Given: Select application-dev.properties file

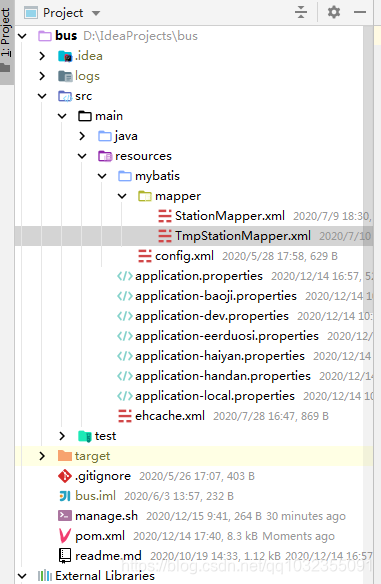Looking at the screenshot, I should [x=212, y=316].
